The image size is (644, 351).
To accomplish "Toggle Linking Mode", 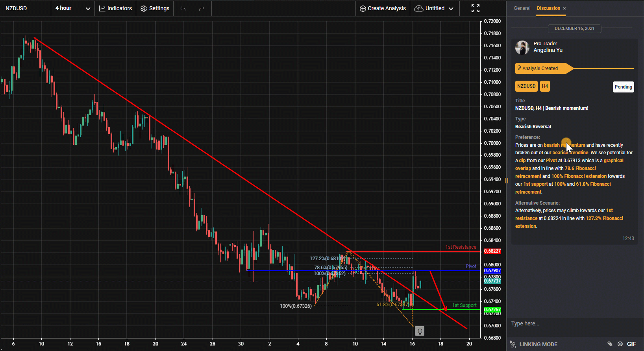I will pos(534,344).
